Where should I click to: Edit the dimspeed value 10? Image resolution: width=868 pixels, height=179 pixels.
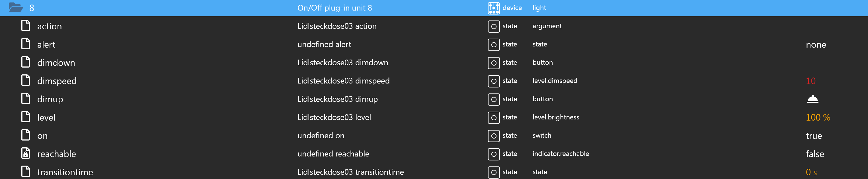point(811,81)
